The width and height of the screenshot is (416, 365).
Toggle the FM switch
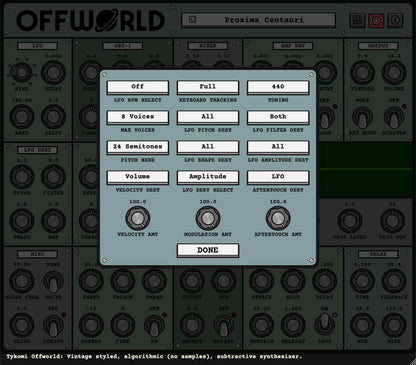click(x=154, y=326)
